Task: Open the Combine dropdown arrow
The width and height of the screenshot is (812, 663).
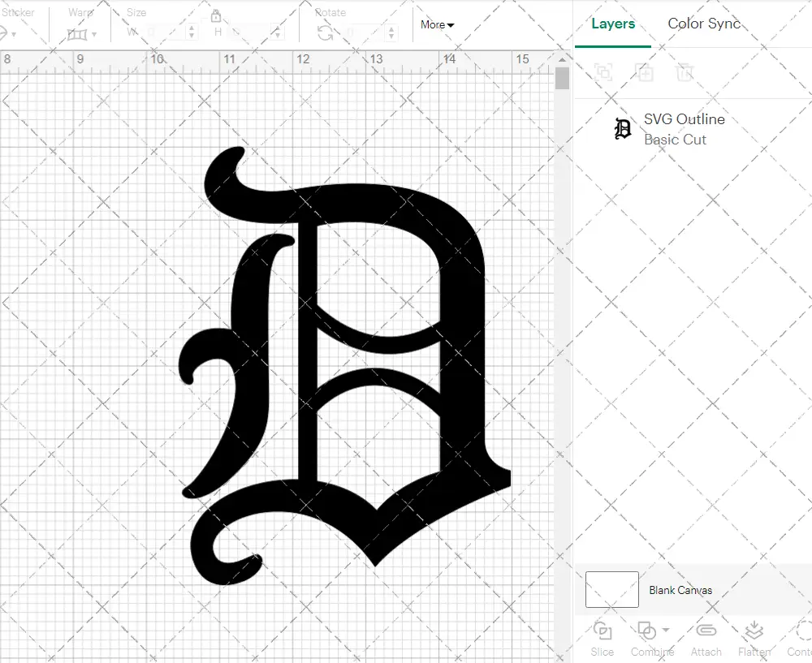Action: coord(666,630)
